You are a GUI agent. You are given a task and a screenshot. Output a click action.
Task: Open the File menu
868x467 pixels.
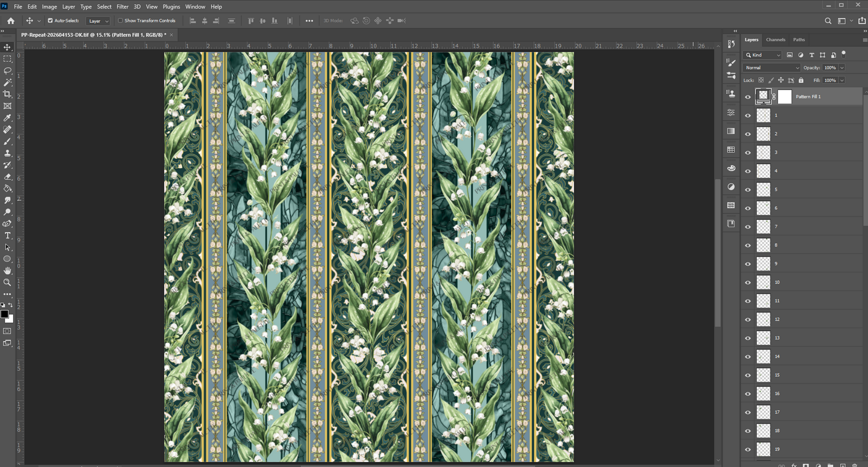[18, 7]
